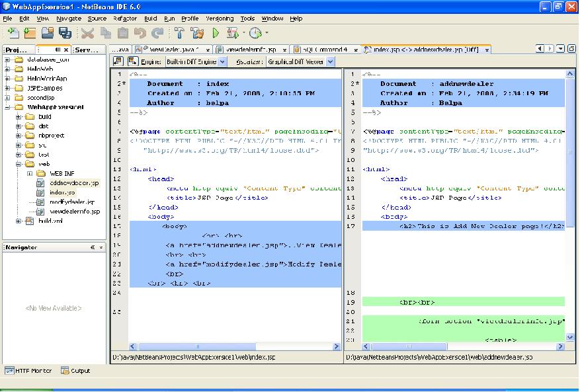Select the build.xml file node
Viewport: 580px width, 392px height.
pyautogui.click(x=50, y=221)
